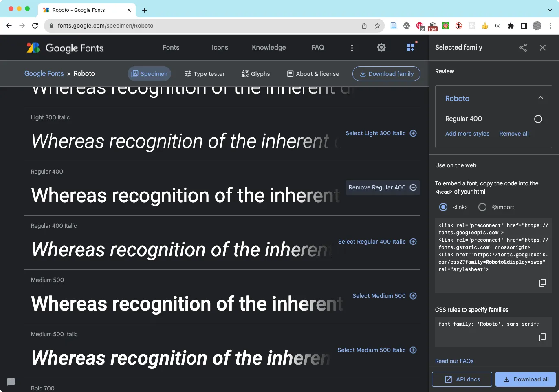Copy the CSS font-family rule
Image resolution: width=559 pixels, height=392 pixels.
pos(542,337)
